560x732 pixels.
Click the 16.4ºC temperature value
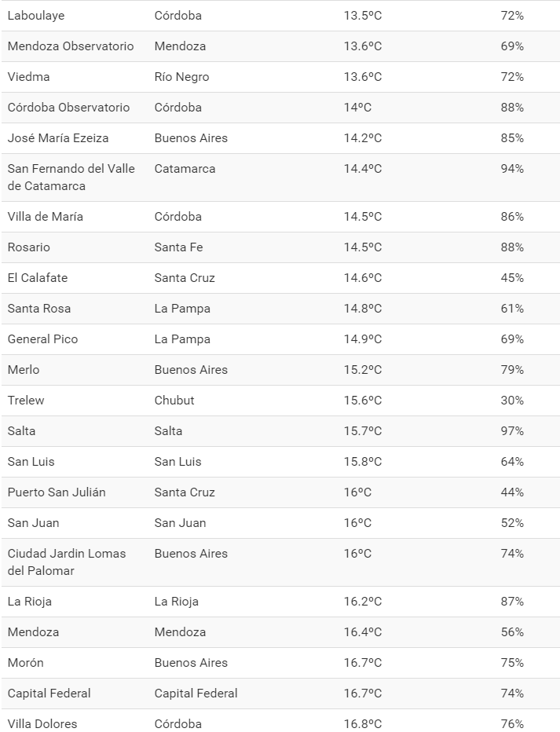(x=362, y=632)
